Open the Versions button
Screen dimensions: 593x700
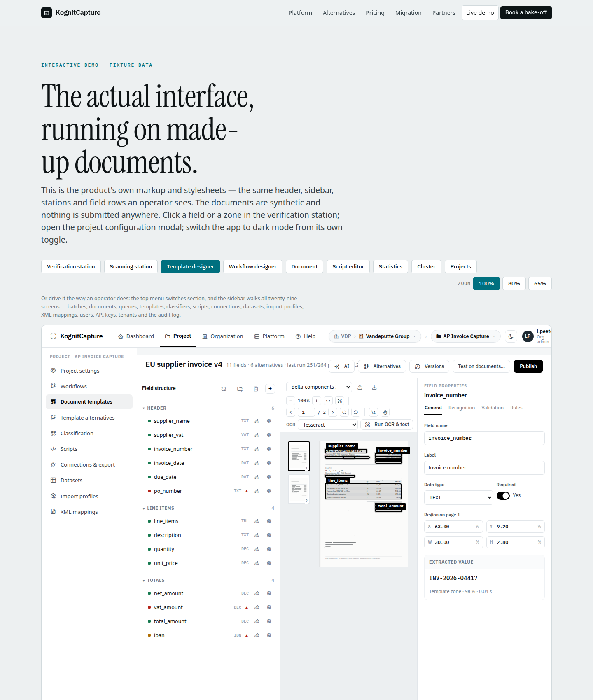tap(430, 366)
